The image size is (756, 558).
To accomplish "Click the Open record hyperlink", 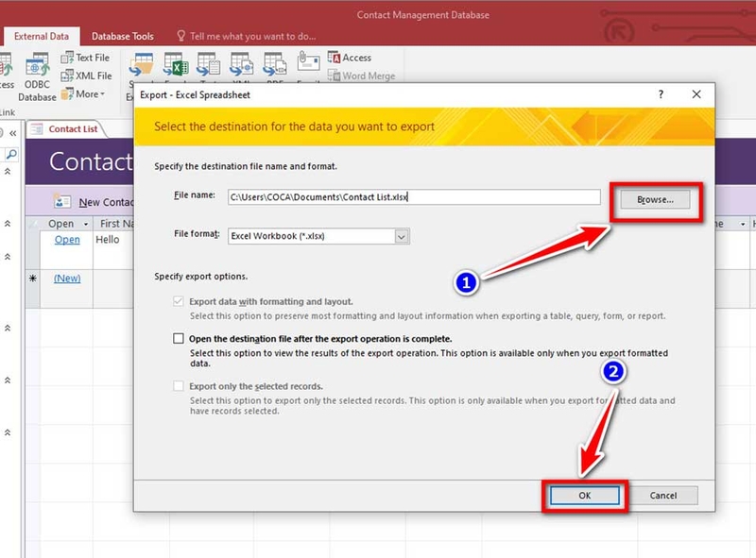I will 63,241.
